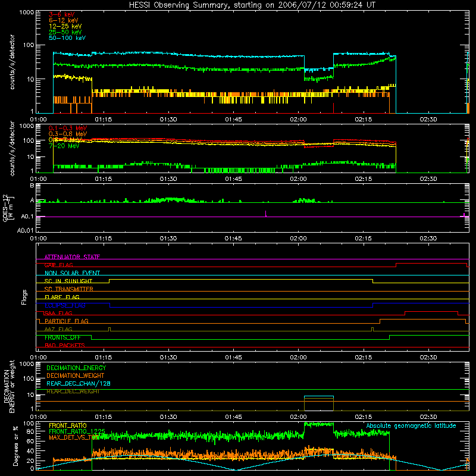Click the A0.01 tick label on GOES axis
Viewport: 476px width, 476px height.
(x=26, y=230)
